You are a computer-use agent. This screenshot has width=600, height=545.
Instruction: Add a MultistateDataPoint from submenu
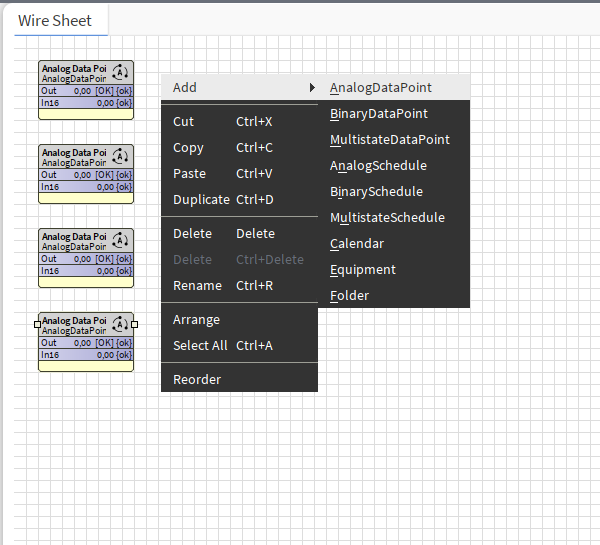pyautogui.click(x=390, y=140)
